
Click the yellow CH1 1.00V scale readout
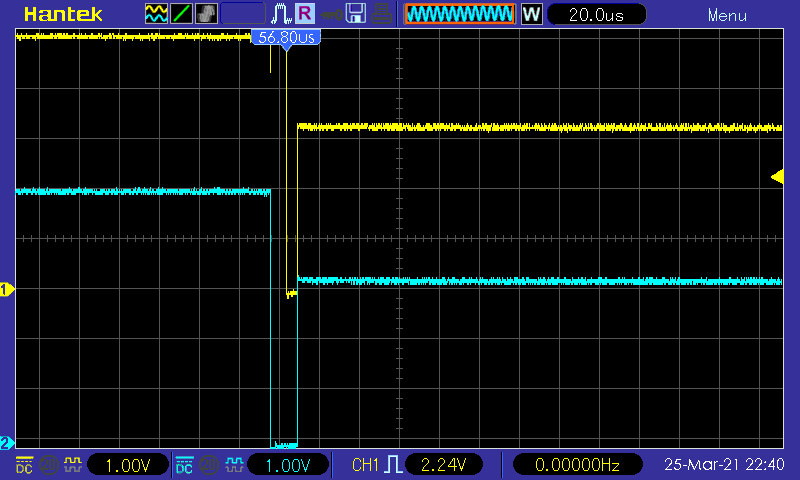pos(128,465)
